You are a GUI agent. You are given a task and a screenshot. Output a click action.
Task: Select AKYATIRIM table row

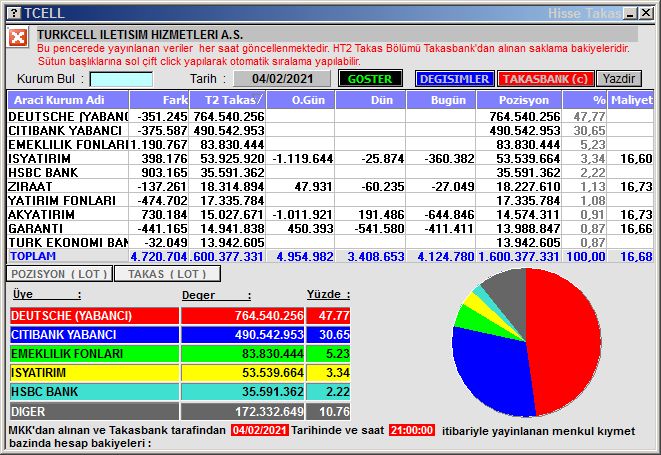tap(330, 214)
